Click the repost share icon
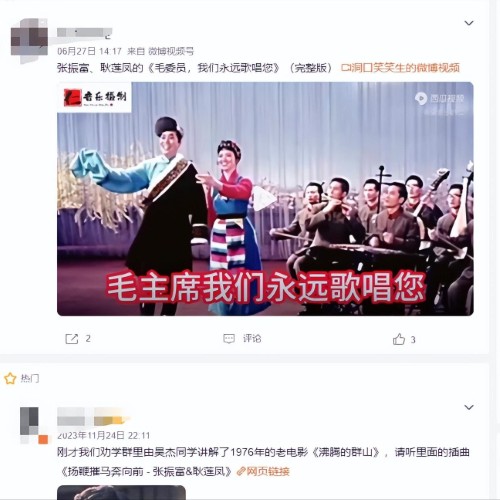The height and width of the screenshot is (500, 500). pos(71,339)
